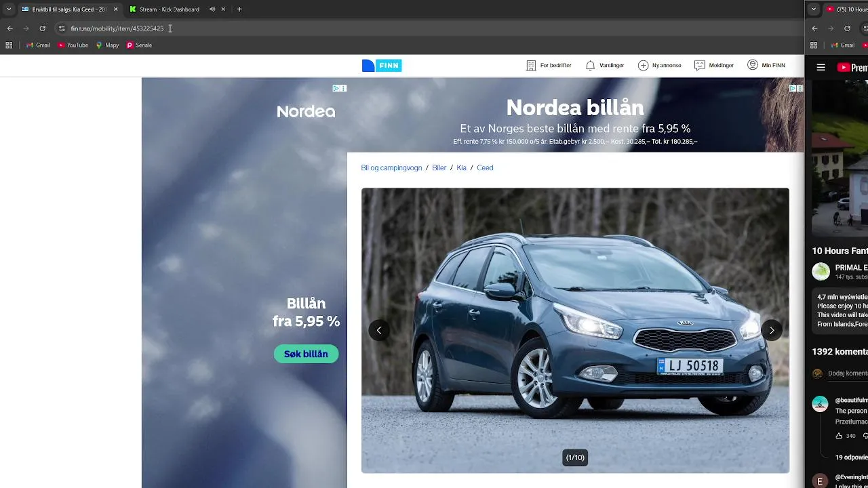868x488 pixels.
Task: Go back in the finn.no browser window
Action: tap(9, 28)
